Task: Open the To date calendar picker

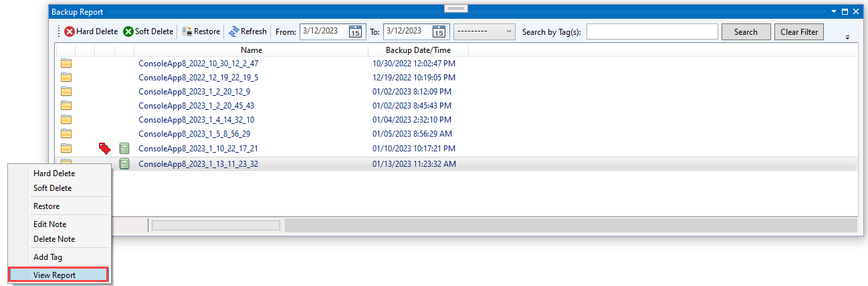Action: 439,31
